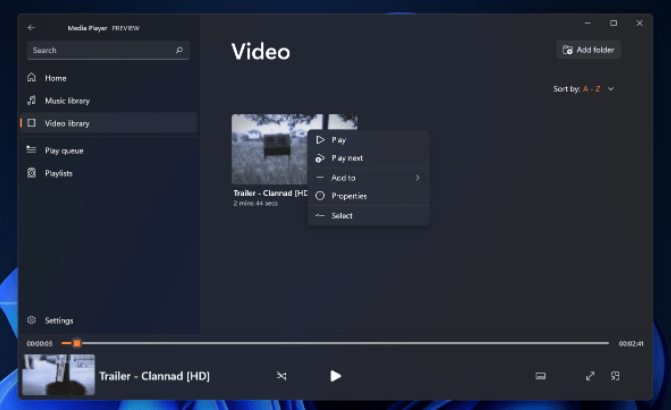The width and height of the screenshot is (671, 410).
Task: Open Home in the sidebar
Action: pos(108,78)
